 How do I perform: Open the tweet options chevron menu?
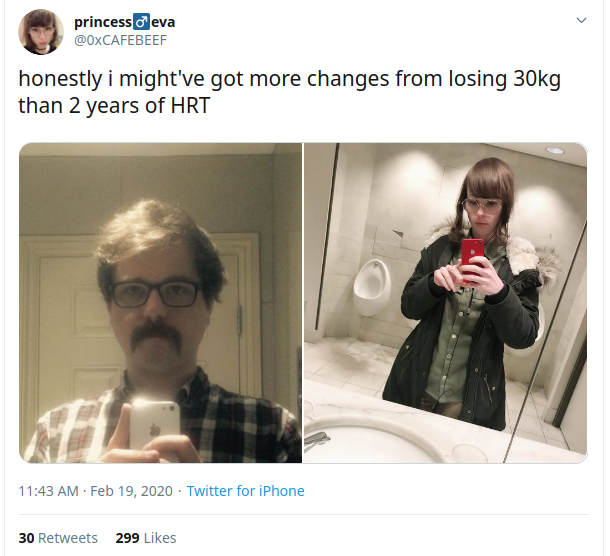581,20
